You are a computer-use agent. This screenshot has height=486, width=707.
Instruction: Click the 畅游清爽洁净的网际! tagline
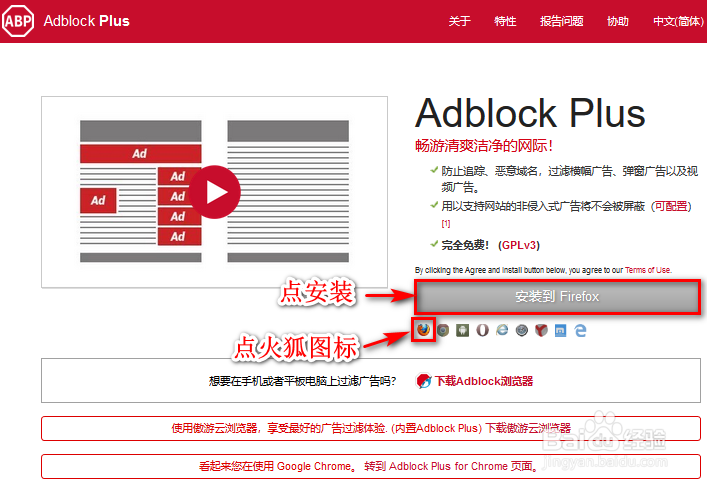pos(483,146)
